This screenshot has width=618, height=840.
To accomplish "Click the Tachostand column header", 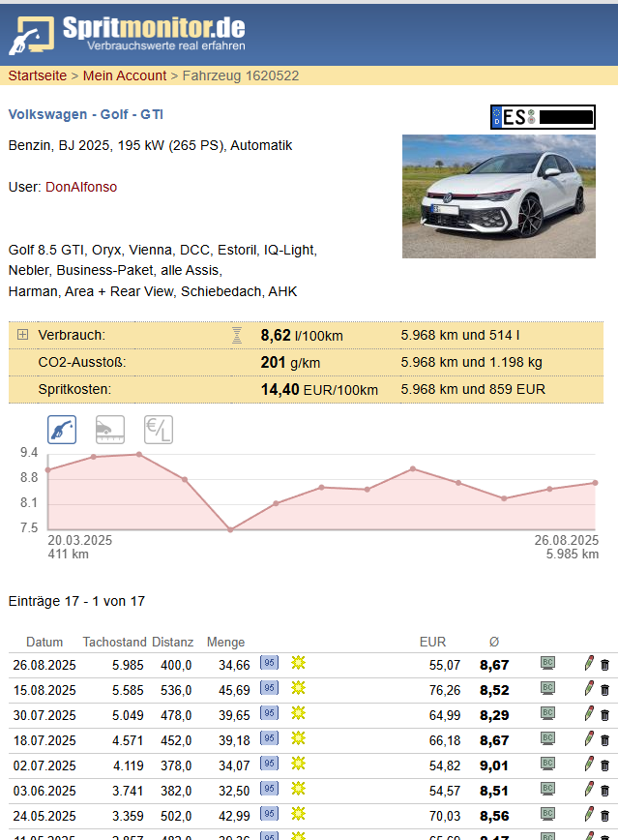I will click(114, 642).
